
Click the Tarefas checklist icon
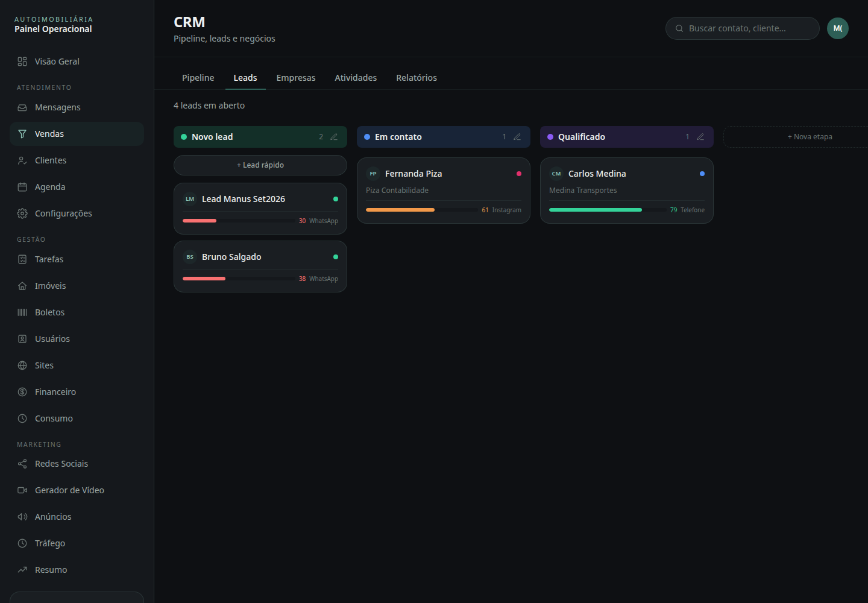click(22, 259)
